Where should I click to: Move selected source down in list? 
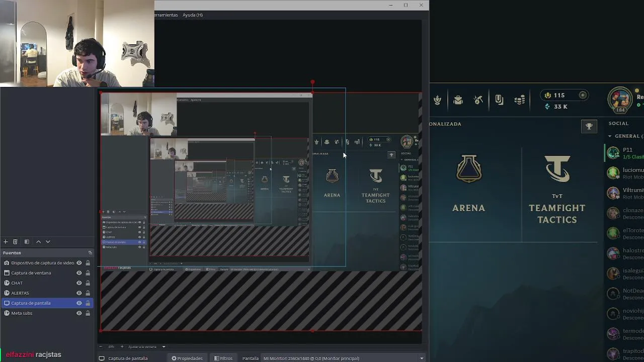pyautogui.click(x=48, y=242)
